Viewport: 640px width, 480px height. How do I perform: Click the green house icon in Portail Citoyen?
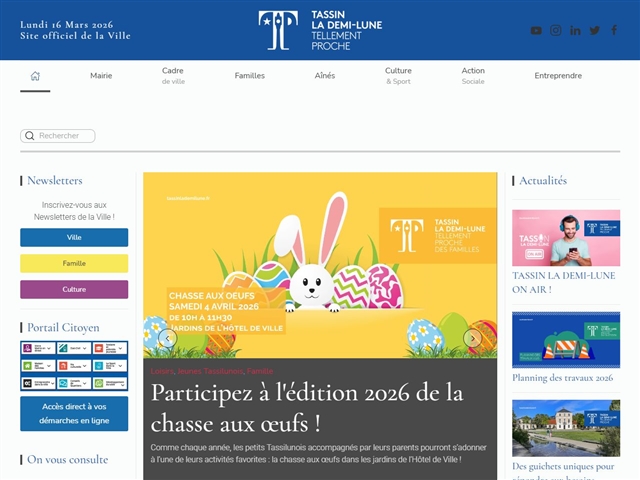click(27, 366)
